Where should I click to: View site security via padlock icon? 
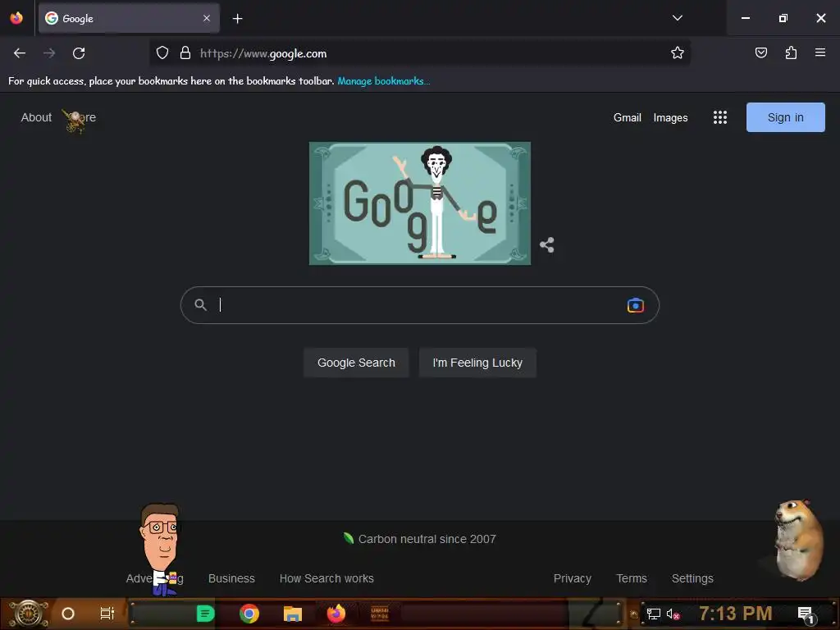coord(185,53)
